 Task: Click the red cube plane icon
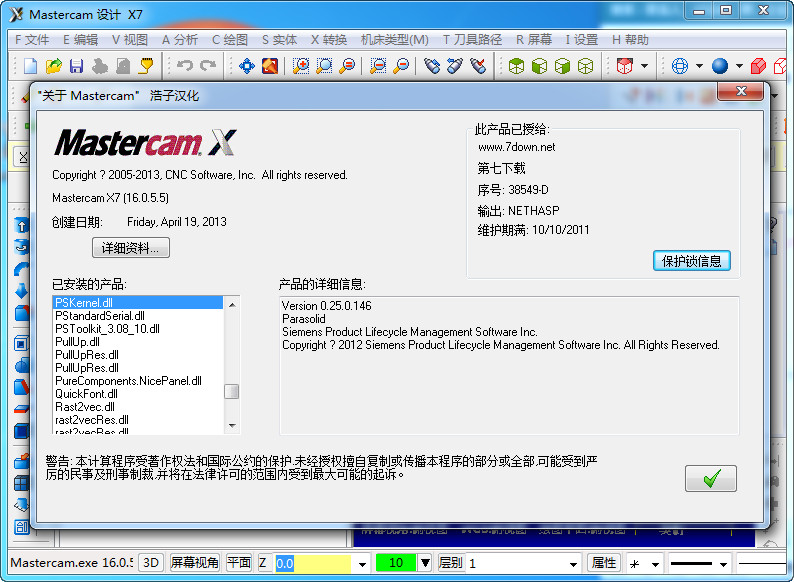click(x=624, y=66)
